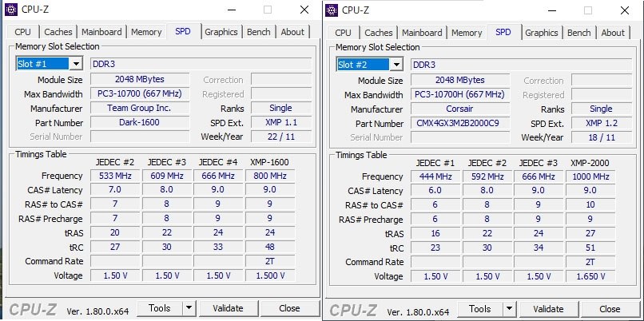Click Close button in left window
Screen dimensions: 644x321
(x=289, y=308)
